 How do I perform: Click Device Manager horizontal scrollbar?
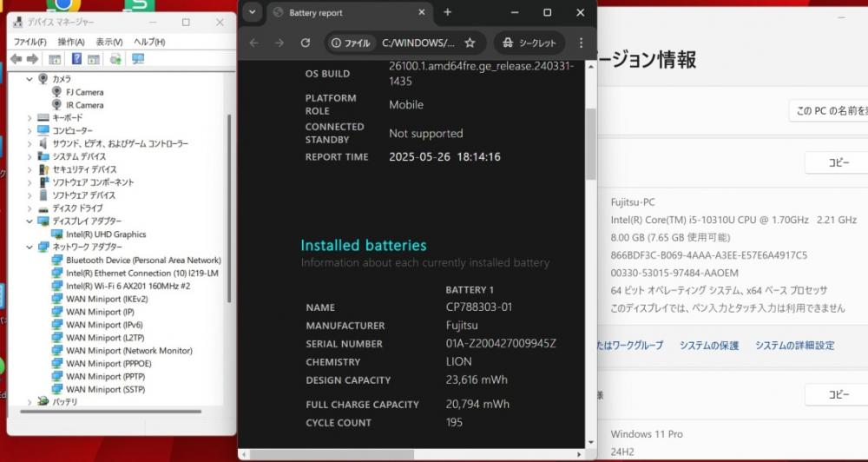pyautogui.click(x=111, y=412)
